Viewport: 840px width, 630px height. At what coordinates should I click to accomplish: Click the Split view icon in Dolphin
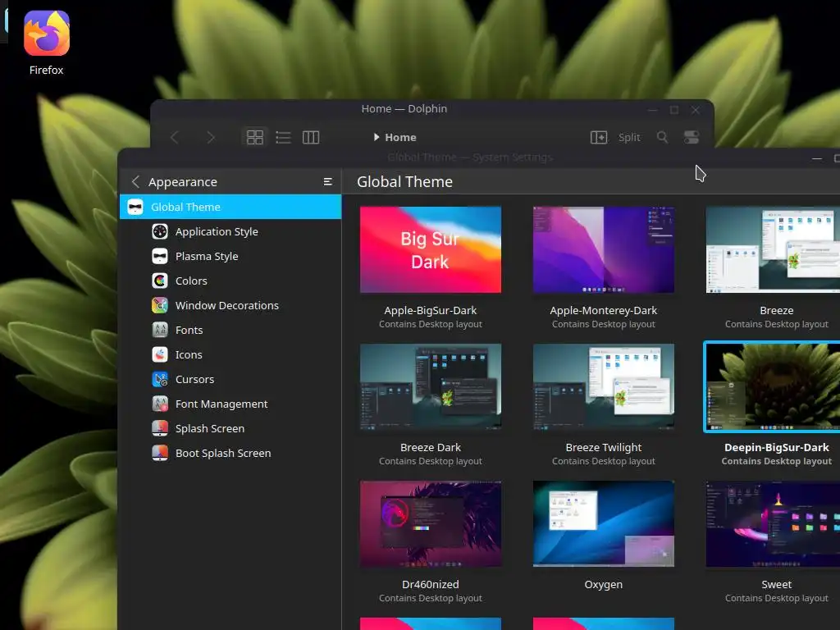(598, 138)
